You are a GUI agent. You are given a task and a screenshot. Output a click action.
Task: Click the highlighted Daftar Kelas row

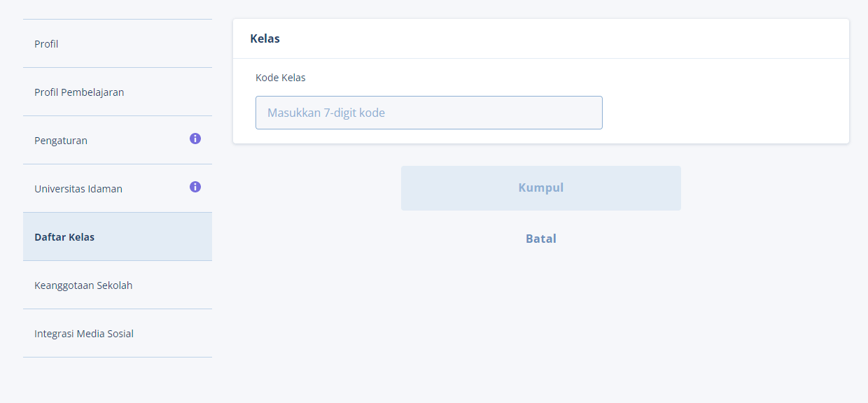118,237
